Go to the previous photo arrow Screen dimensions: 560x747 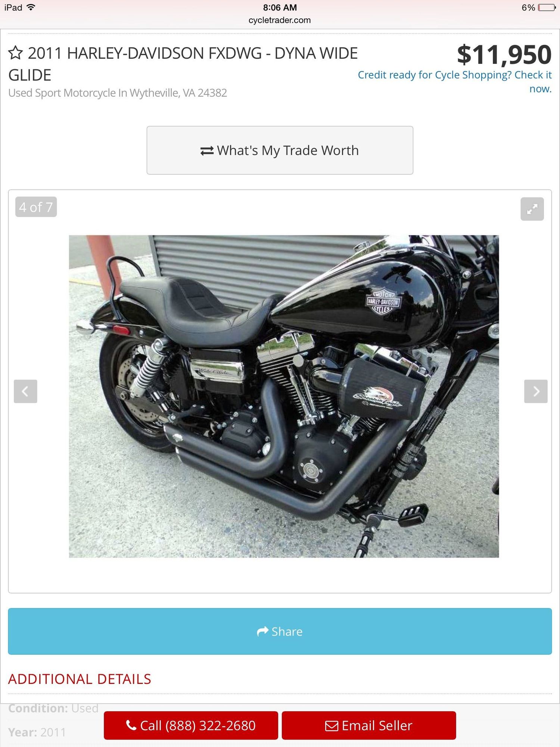[x=25, y=391]
